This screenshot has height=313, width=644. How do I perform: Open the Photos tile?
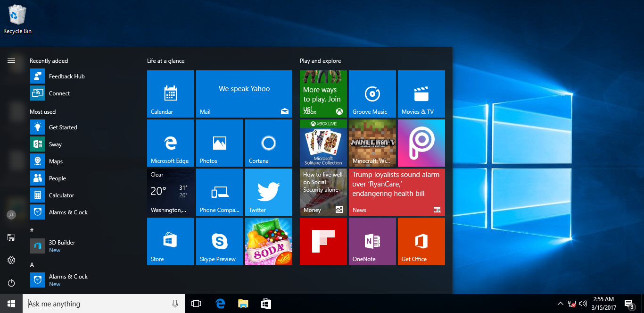pyautogui.click(x=220, y=143)
